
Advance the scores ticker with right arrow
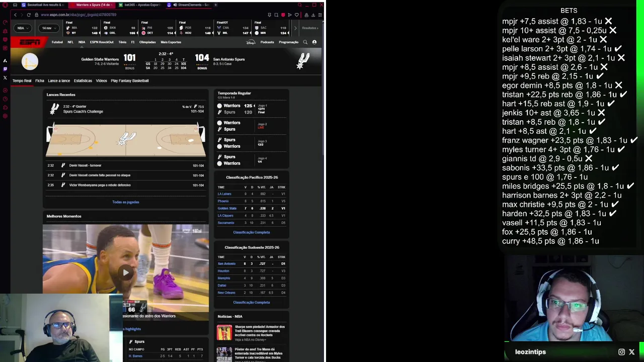(x=295, y=28)
